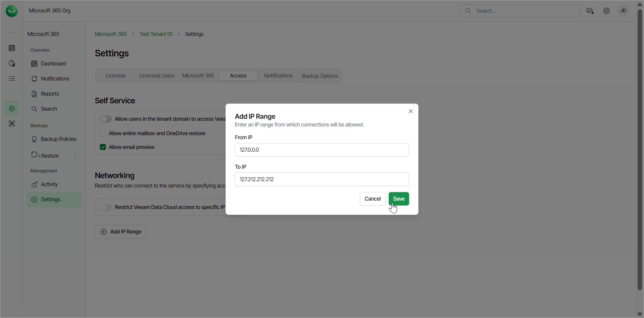Open the chat assistant icon in header
This screenshot has width=644, height=318.
point(590,11)
